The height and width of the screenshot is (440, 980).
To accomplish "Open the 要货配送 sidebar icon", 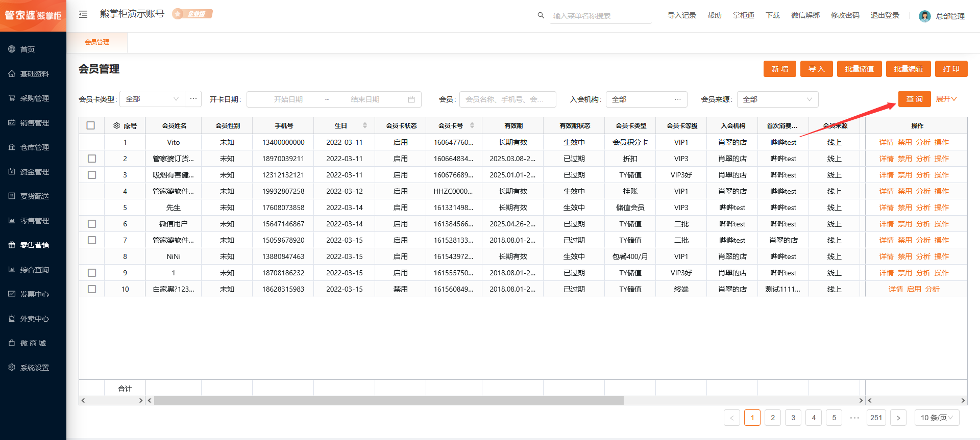I will [x=12, y=196].
